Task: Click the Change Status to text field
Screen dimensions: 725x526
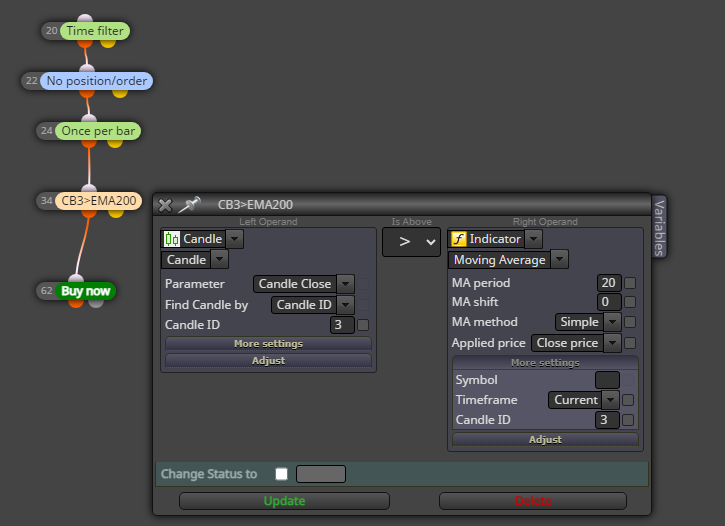Action: pyautogui.click(x=321, y=474)
